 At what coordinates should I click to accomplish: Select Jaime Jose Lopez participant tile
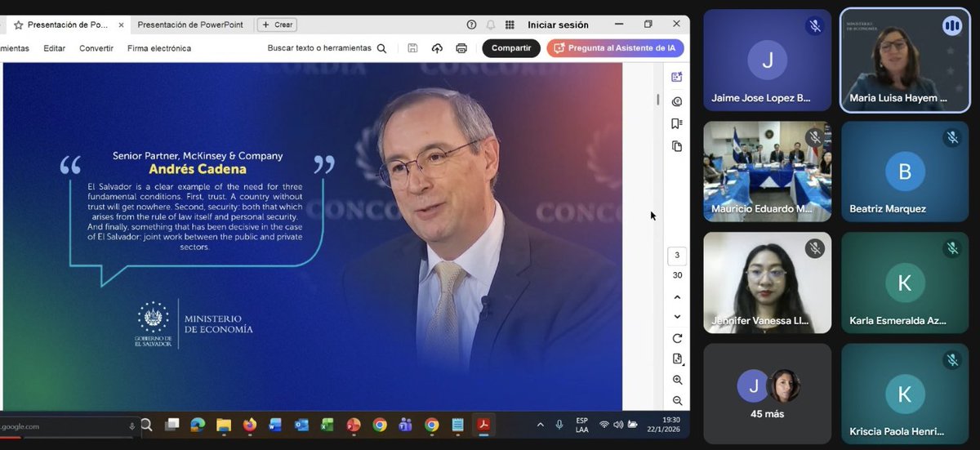tap(768, 60)
